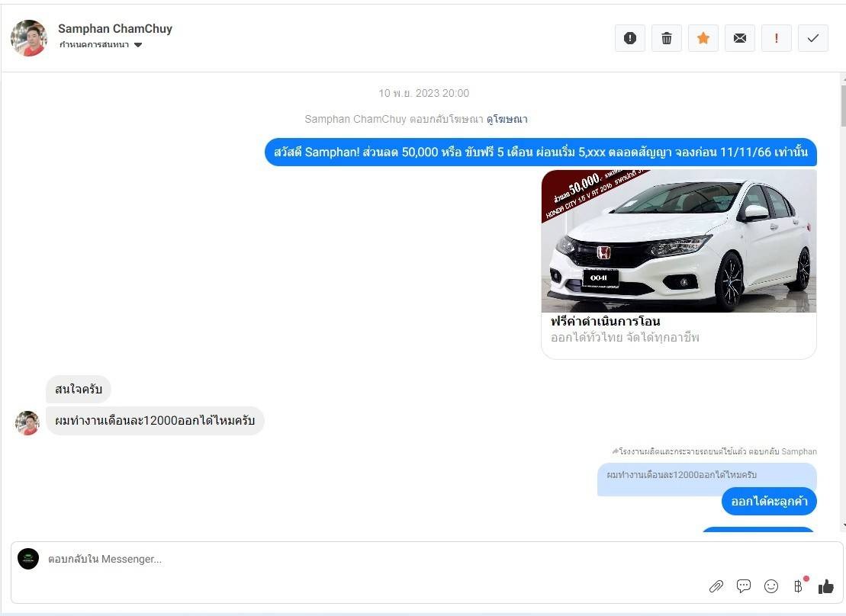Viewport: 846px width, 616px height.
Task: Click the Samphan ChamChuy name header
Action: [x=115, y=28]
